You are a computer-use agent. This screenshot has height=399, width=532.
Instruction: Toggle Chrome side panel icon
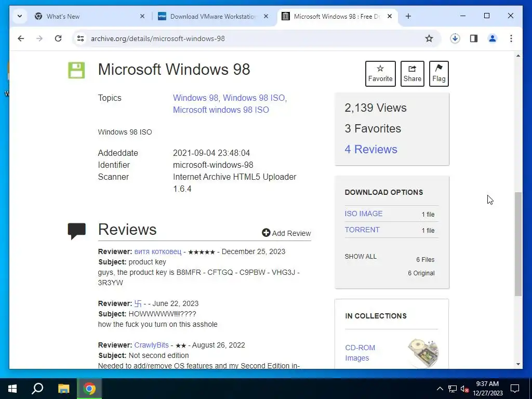tap(474, 38)
